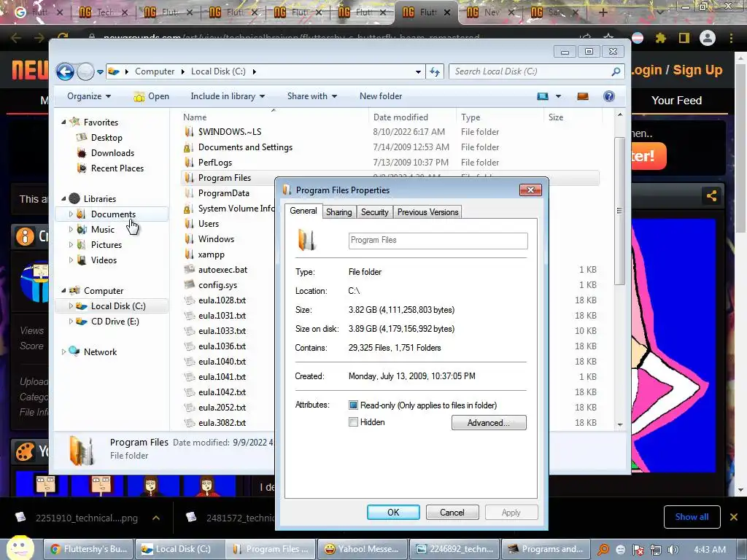Dismiss the Chrome downloads bar X
This screenshot has width=747, height=560.
pyautogui.click(x=734, y=517)
